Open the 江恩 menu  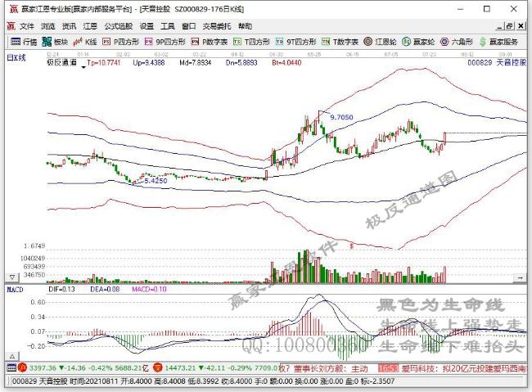90,26
